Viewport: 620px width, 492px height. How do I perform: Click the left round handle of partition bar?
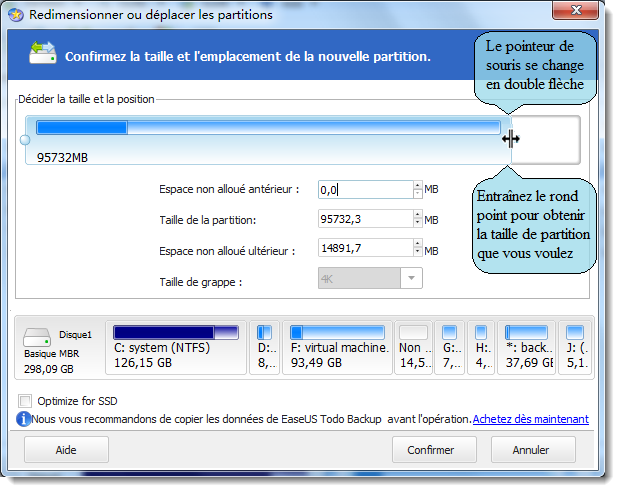[x=25, y=140]
